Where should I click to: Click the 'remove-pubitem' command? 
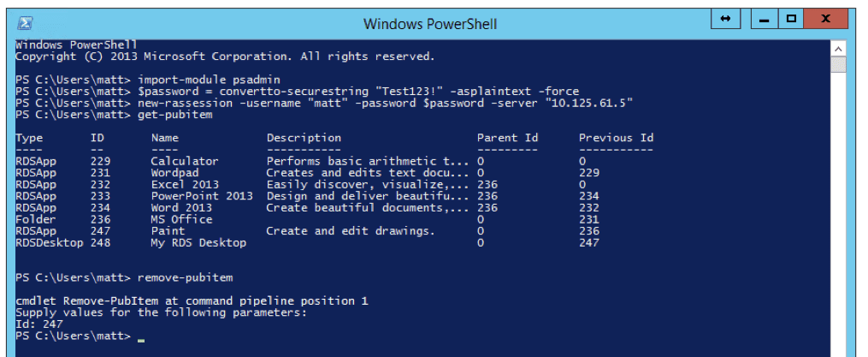pos(185,277)
